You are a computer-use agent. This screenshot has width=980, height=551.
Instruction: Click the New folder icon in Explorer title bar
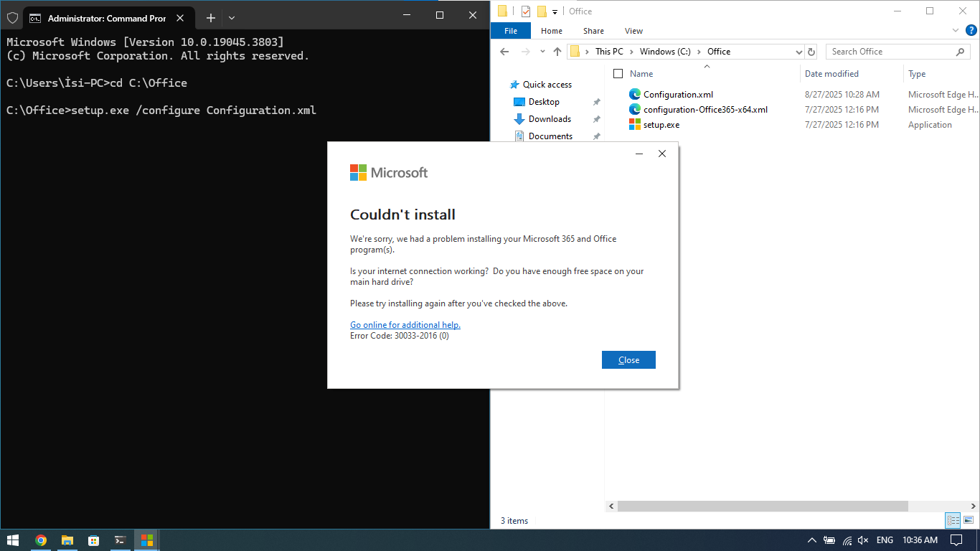point(542,11)
